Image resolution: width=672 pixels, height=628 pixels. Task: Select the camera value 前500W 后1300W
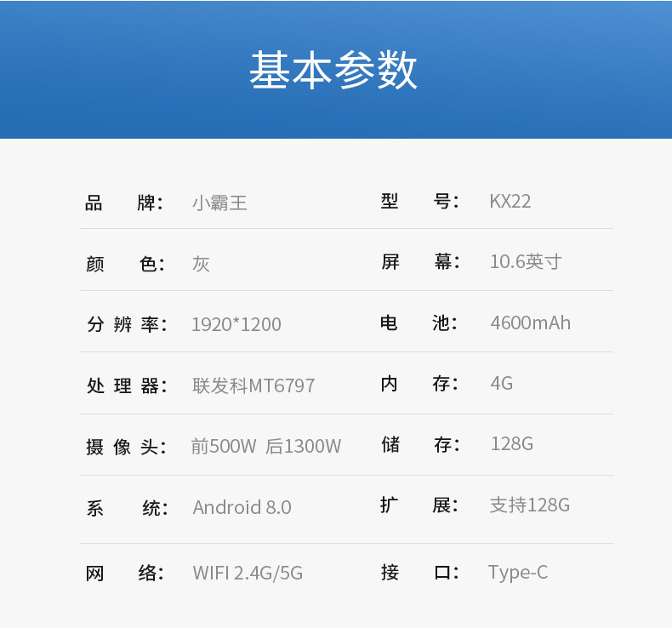click(x=266, y=446)
